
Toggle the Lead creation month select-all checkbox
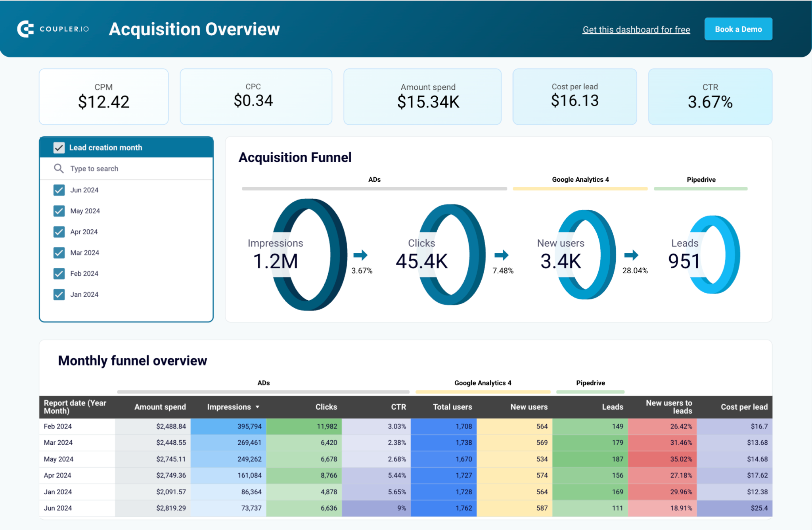(59, 148)
